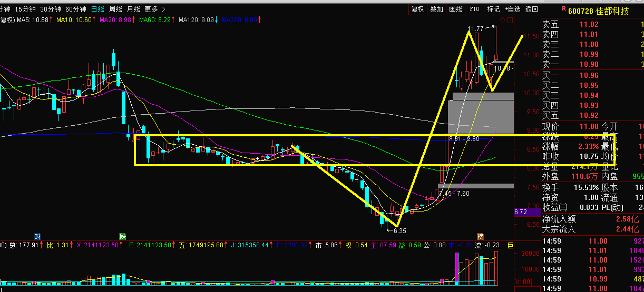Click the J: 315358.44 indicator value

coord(250,245)
